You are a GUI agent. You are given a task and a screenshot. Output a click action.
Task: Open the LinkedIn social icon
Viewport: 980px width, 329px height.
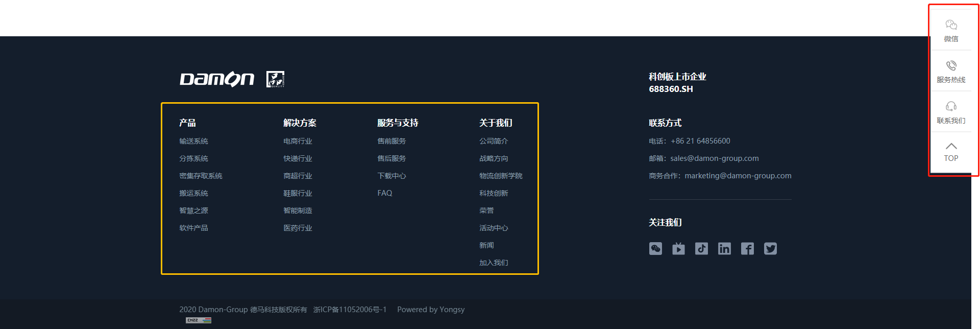[x=724, y=249]
